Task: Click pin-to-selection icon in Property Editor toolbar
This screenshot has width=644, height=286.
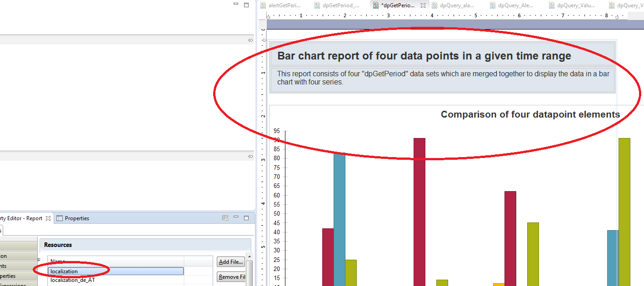Action: click(225, 218)
